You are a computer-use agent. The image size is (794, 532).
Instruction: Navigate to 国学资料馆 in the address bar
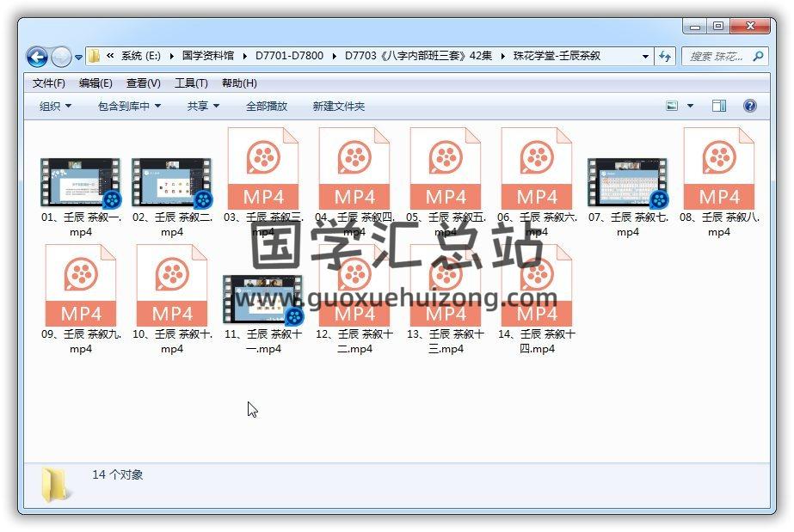[x=208, y=56]
